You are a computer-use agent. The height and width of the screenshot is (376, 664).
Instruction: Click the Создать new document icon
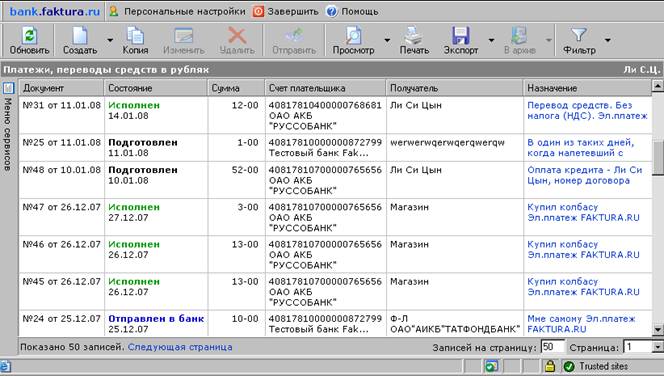(x=80, y=36)
